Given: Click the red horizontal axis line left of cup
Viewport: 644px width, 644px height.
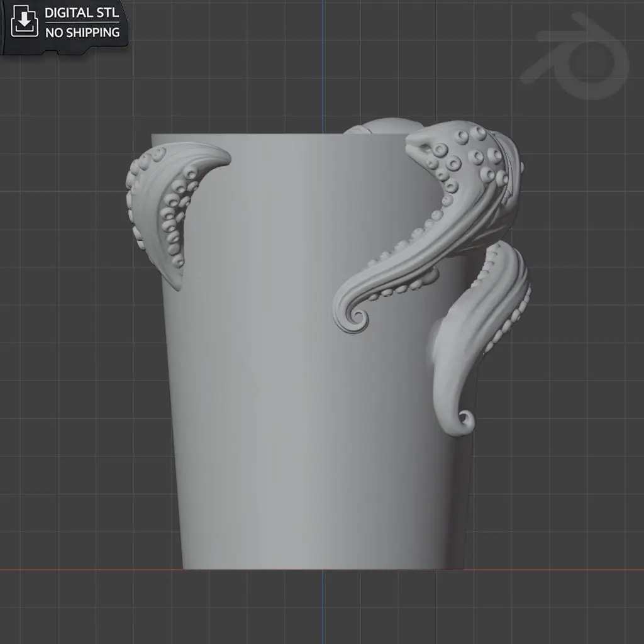Looking at the screenshot, I should 91,569.
